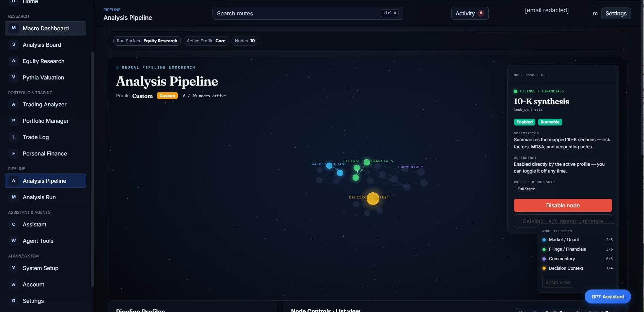Click the user avatar m in top bar
The image size is (644, 312).
pyautogui.click(x=595, y=14)
